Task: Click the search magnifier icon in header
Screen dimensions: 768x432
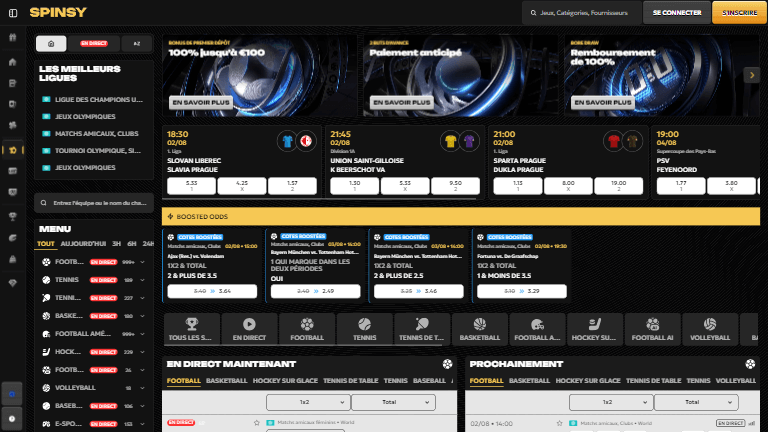Action: click(533, 13)
